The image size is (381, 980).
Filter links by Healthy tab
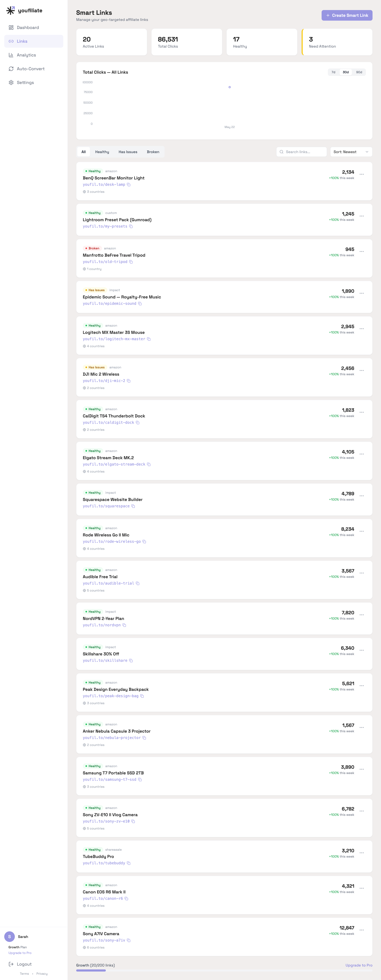pyautogui.click(x=102, y=152)
